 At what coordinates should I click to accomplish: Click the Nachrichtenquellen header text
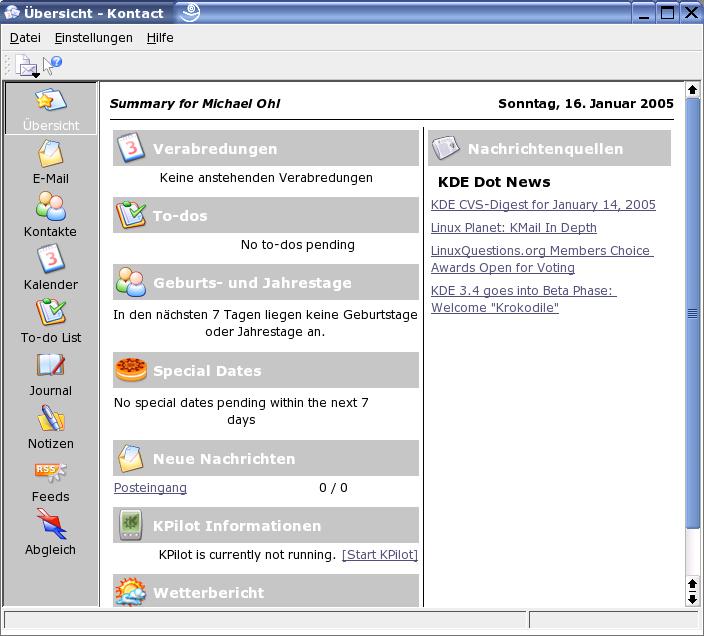click(546, 149)
